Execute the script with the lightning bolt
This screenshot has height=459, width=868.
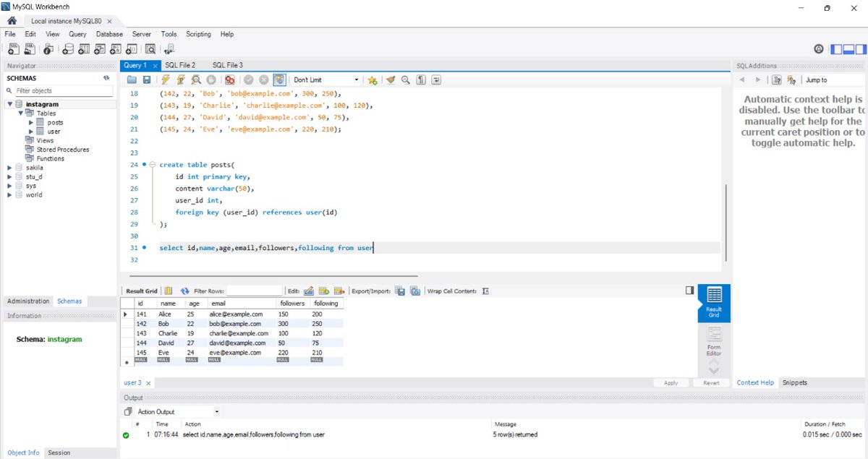click(166, 80)
